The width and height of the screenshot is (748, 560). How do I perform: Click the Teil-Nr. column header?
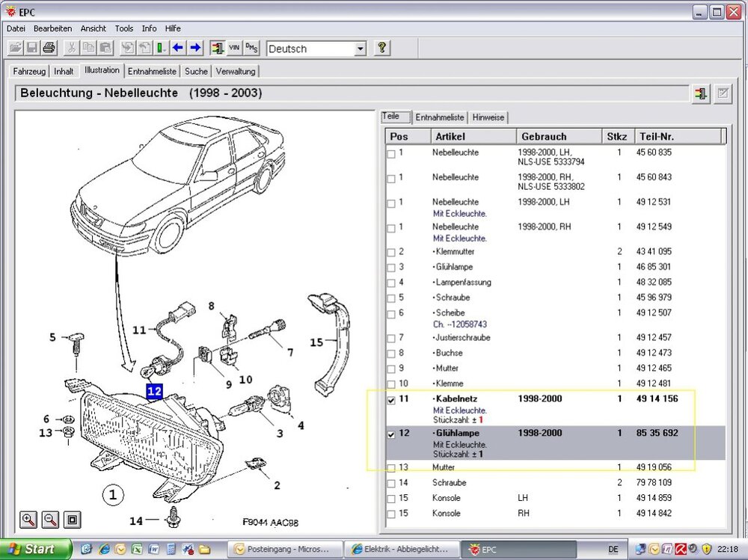click(x=678, y=136)
